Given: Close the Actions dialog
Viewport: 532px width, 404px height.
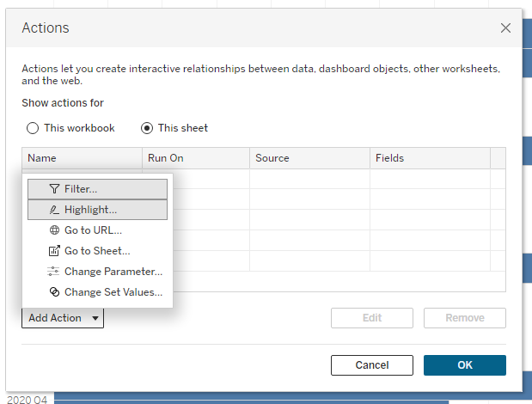Looking at the screenshot, I should pyautogui.click(x=505, y=28).
